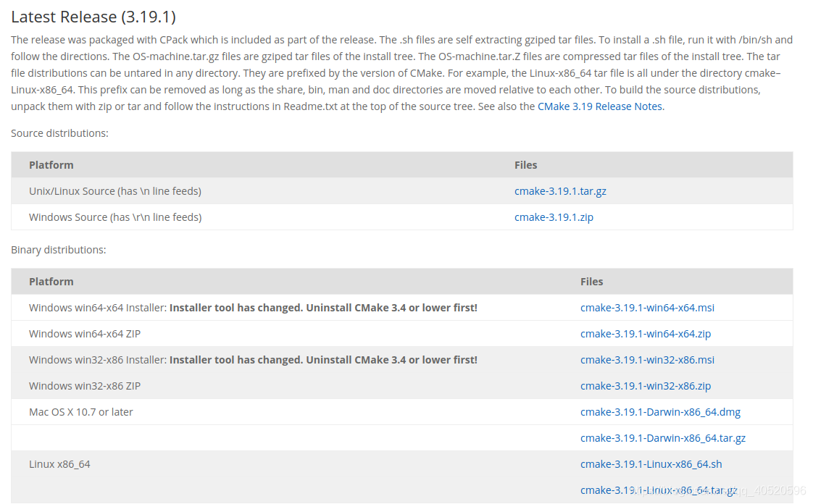
Task: Download cmake-3.19.1.tar.gz source file
Action: pos(560,191)
